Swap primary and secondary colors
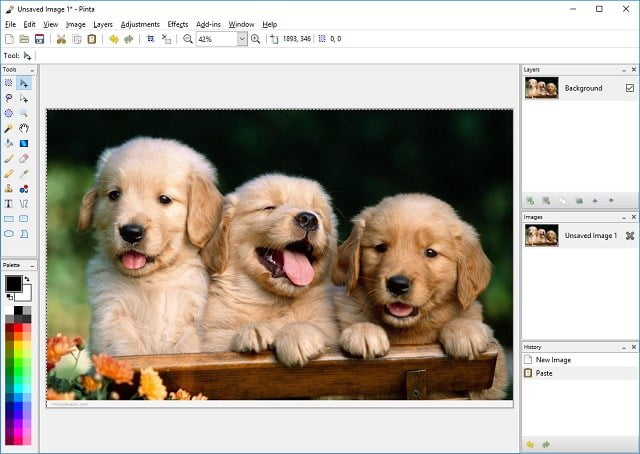The height and width of the screenshot is (454, 640). click(27, 279)
